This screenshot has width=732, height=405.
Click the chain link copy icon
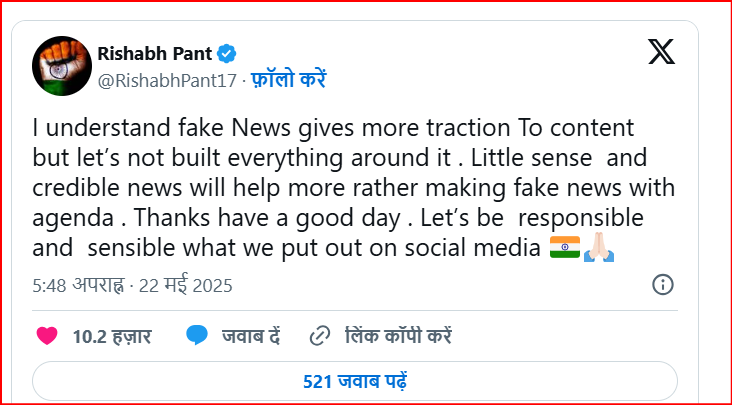[x=321, y=336]
